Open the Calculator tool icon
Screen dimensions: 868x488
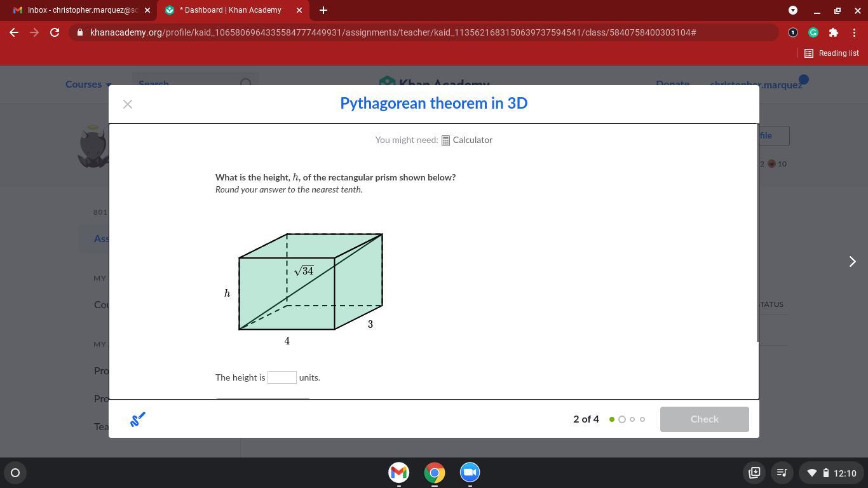445,140
